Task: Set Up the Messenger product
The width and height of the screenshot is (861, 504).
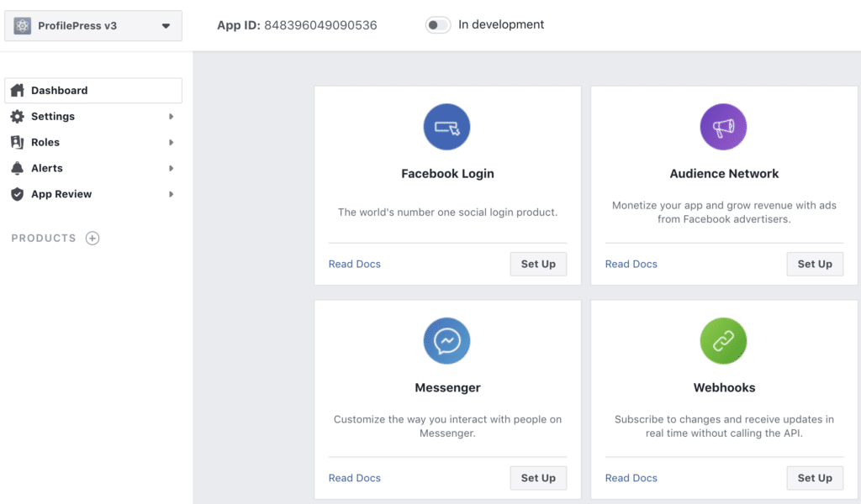Action: pyautogui.click(x=538, y=478)
